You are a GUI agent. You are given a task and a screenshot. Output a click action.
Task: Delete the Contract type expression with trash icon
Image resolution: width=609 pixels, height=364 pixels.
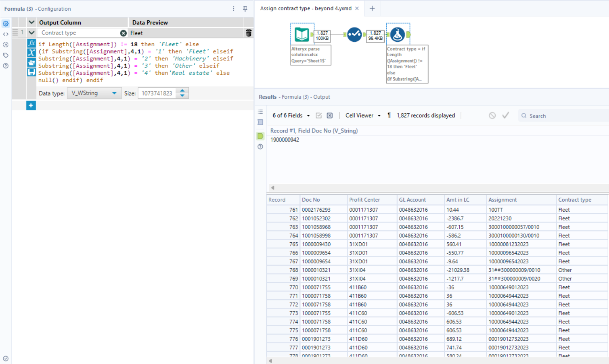click(248, 33)
